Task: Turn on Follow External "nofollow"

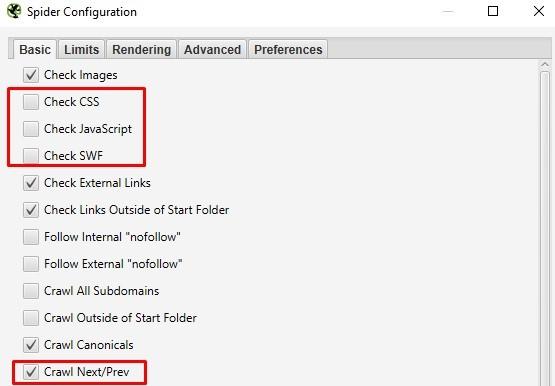Action: pos(31,264)
